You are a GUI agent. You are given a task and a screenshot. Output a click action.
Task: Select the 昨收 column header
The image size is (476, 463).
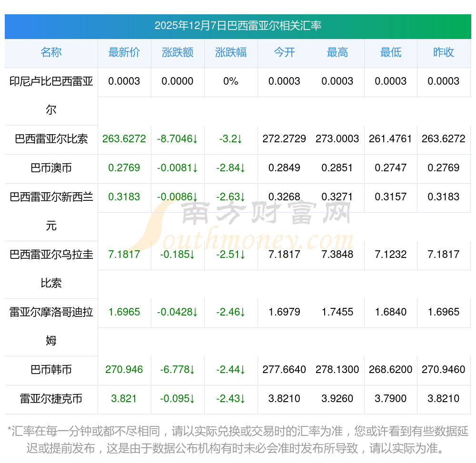pos(444,52)
